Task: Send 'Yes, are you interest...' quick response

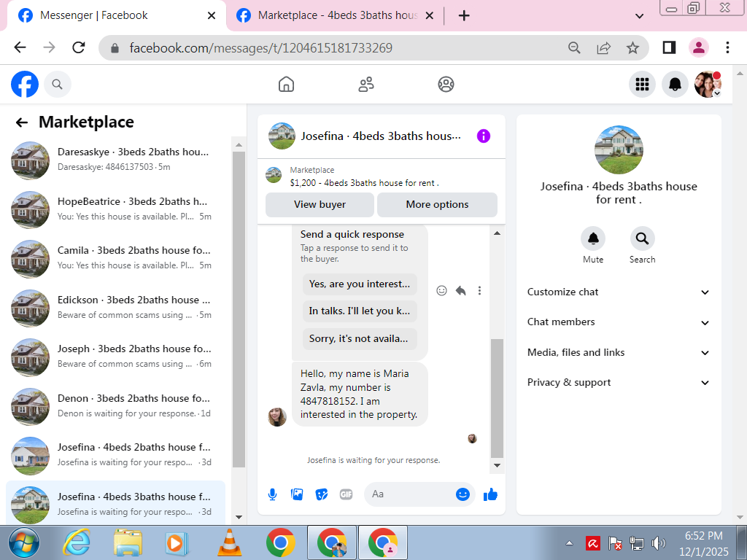Action: coord(359,284)
